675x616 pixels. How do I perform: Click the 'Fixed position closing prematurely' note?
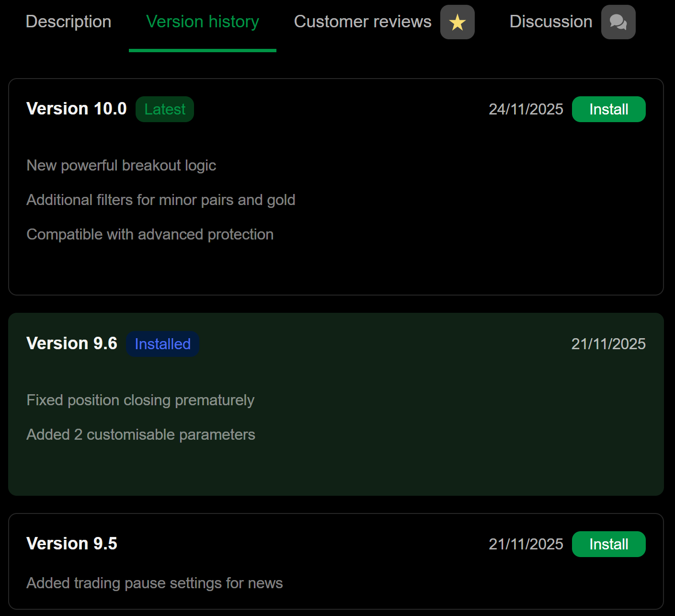[140, 400]
